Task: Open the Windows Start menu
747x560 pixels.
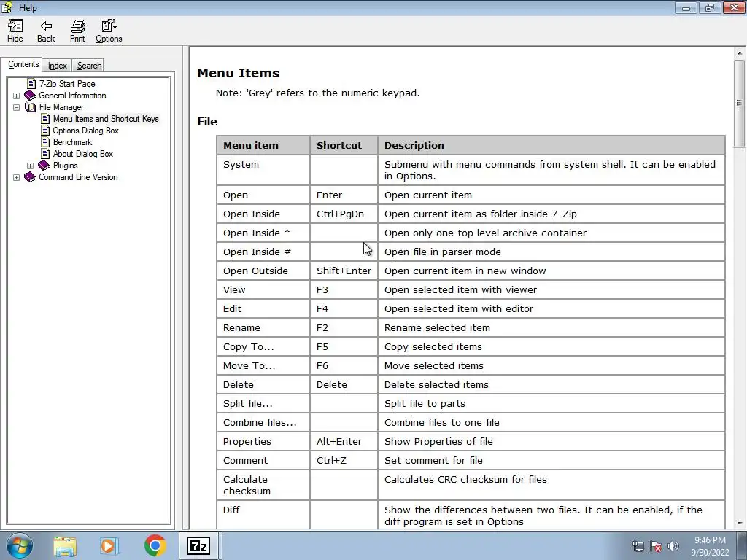Action: coord(19,545)
